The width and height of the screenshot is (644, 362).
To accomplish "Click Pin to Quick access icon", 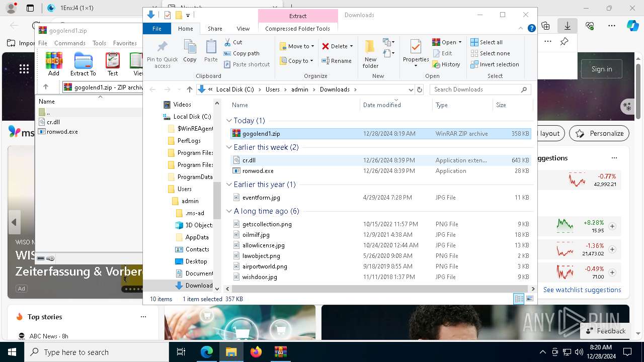I will [x=162, y=54].
